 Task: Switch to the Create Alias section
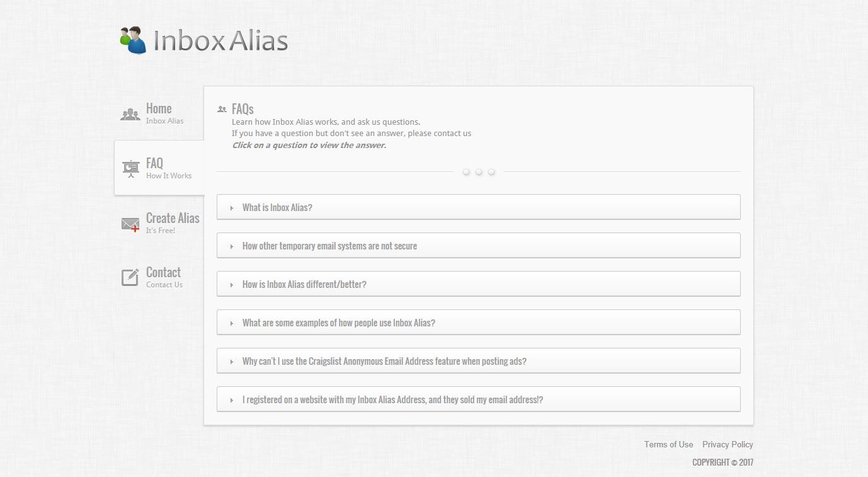coord(172,217)
